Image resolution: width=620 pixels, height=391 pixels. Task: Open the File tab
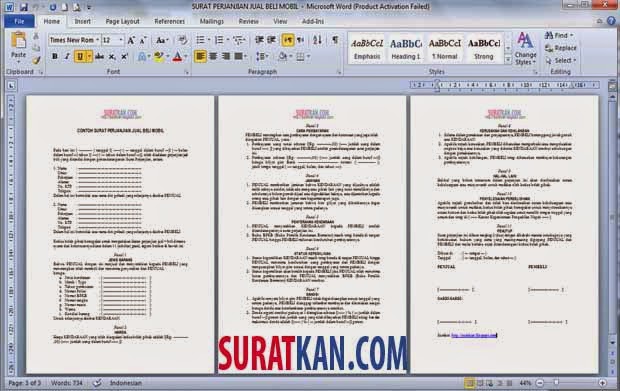coord(19,21)
